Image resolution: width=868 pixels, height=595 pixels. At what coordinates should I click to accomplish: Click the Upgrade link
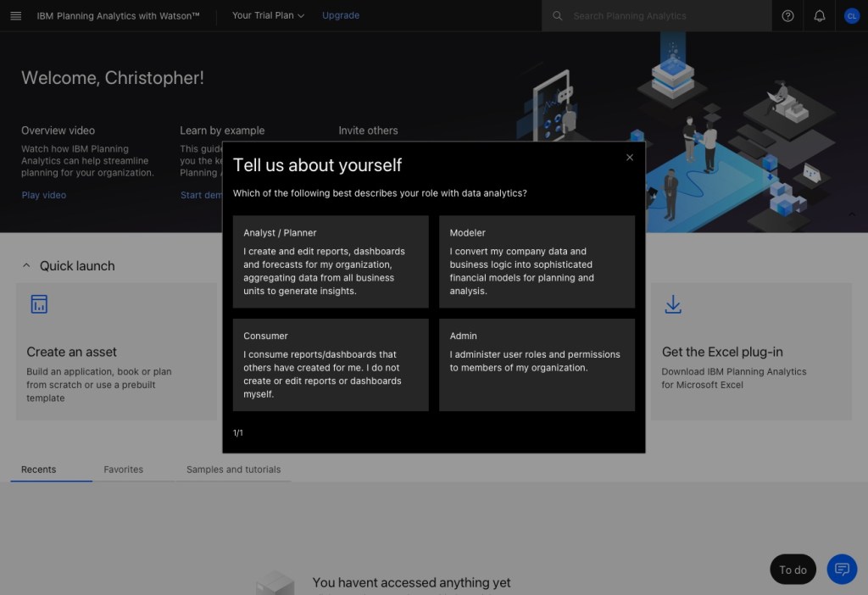(x=341, y=15)
